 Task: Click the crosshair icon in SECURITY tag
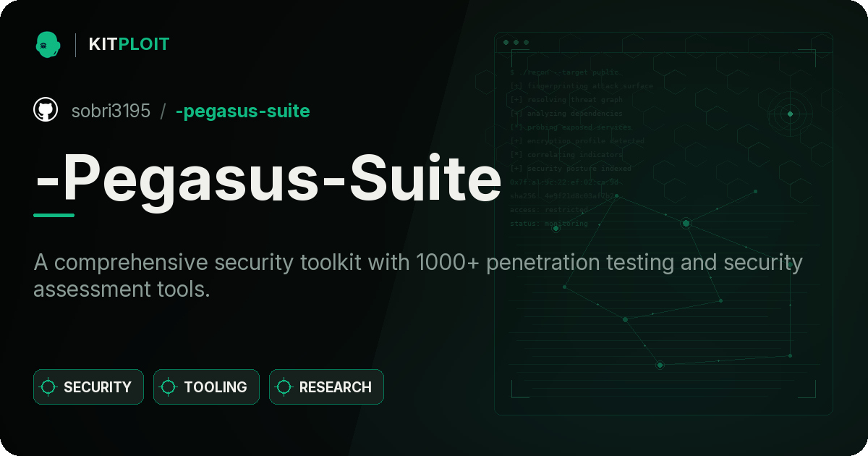(48, 387)
